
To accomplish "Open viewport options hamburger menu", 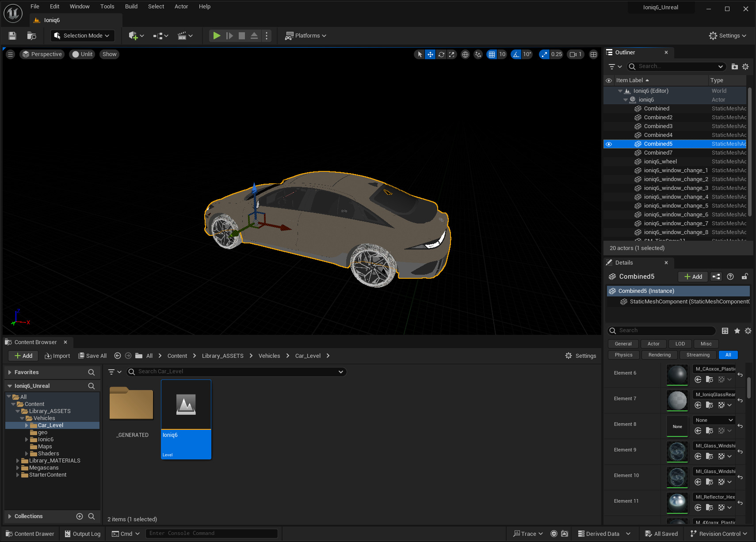I will tap(11, 54).
